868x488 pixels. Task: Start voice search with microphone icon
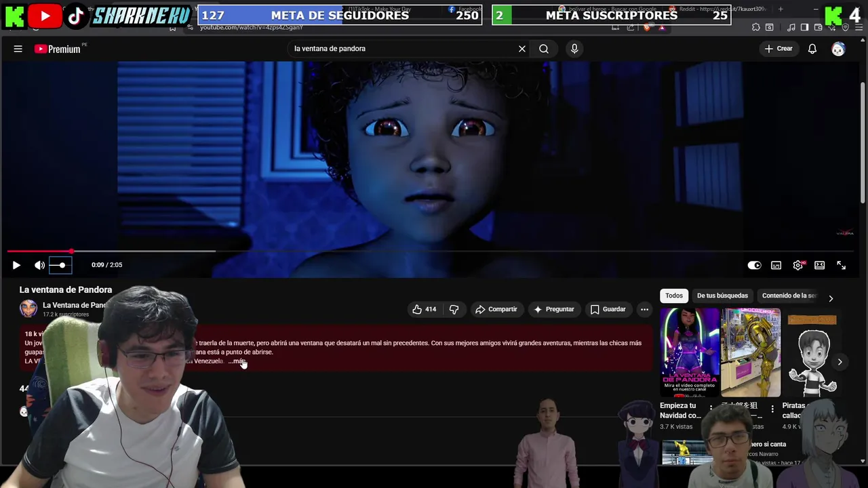574,49
